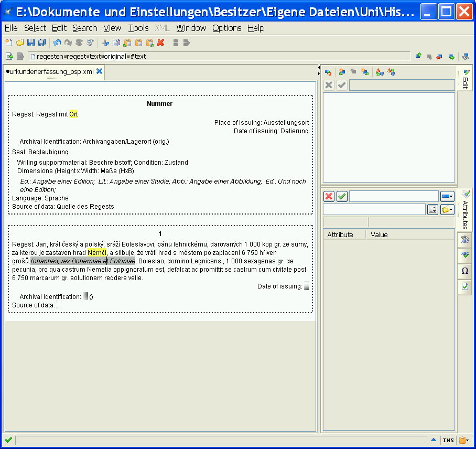This screenshot has height=449, width=476.
Task: Close the urkundenerfassung_bsp.xml tab
Action: pos(99,71)
